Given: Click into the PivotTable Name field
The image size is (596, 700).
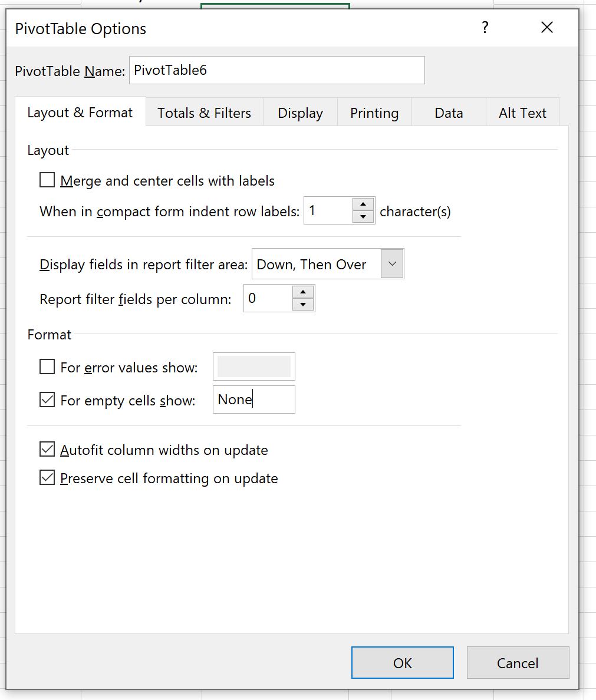Looking at the screenshot, I should point(277,70).
